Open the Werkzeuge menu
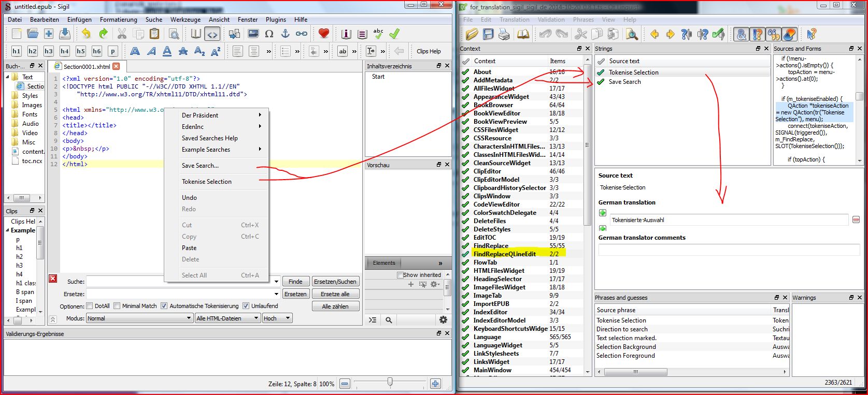Viewport: 868px width, 395px height. point(185,20)
